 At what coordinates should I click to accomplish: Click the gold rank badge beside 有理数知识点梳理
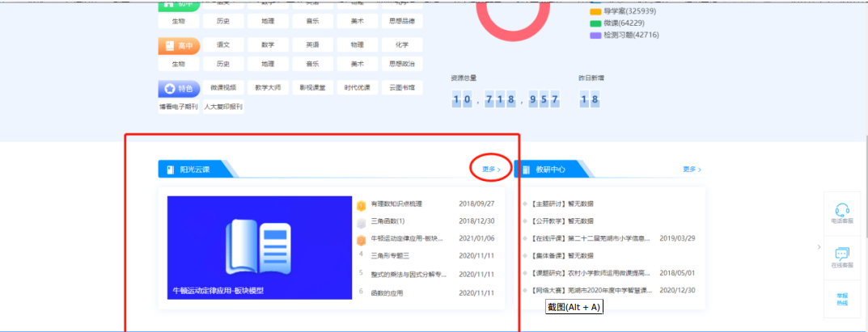pos(361,204)
